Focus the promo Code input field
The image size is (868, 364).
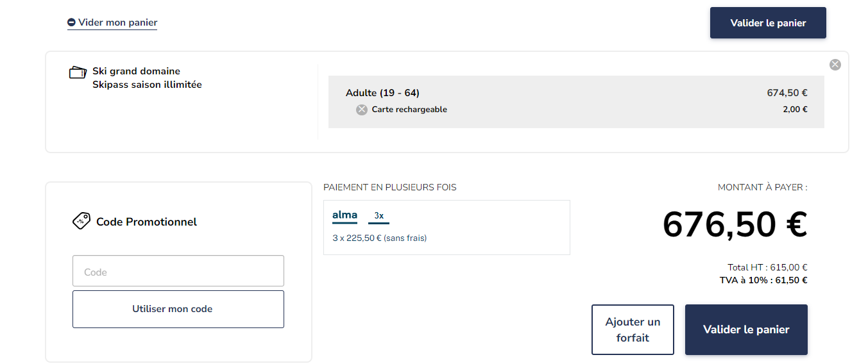tap(178, 271)
